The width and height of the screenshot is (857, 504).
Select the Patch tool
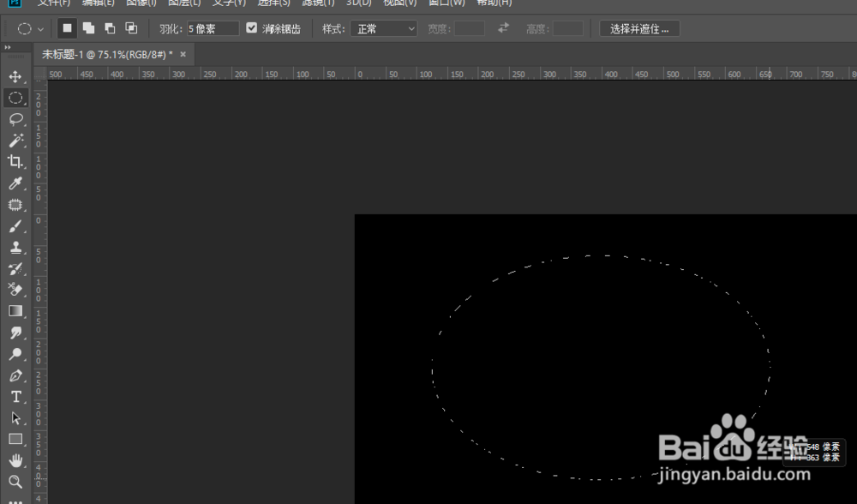(x=15, y=205)
